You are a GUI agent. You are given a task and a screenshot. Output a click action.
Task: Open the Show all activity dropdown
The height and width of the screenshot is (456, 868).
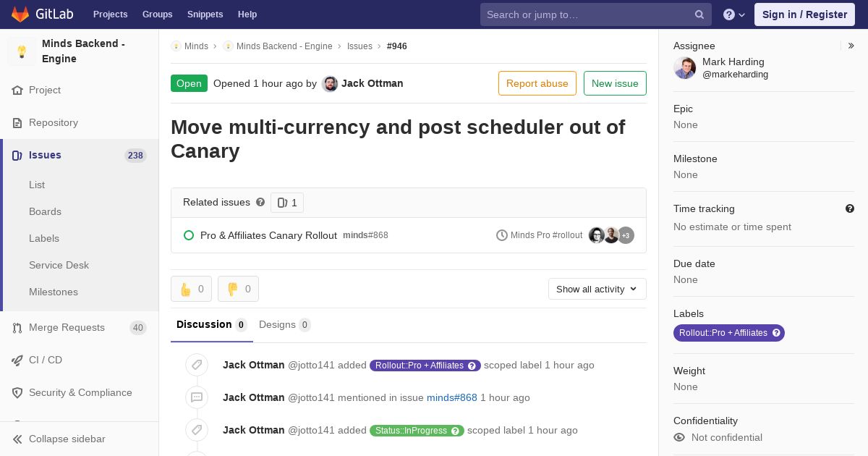597,289
